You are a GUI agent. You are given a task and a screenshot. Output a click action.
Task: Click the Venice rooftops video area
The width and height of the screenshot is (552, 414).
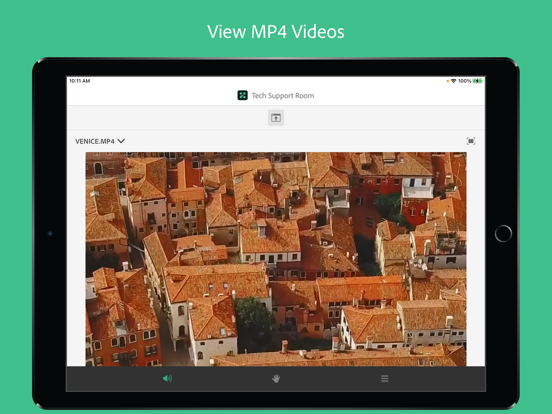[x=276, y=259]
